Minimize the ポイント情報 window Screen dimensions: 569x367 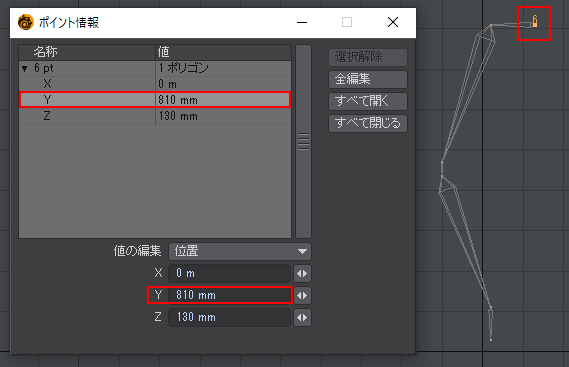pos(302,23)
